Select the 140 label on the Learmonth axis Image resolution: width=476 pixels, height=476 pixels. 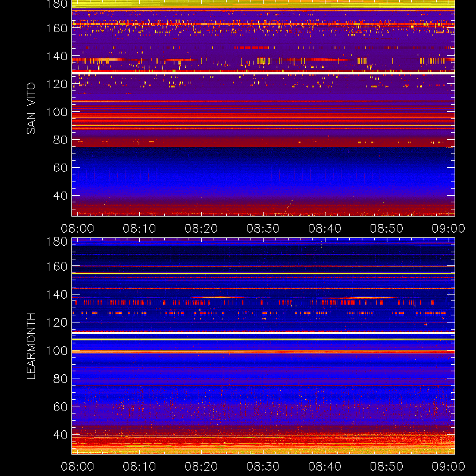(57, 295)
